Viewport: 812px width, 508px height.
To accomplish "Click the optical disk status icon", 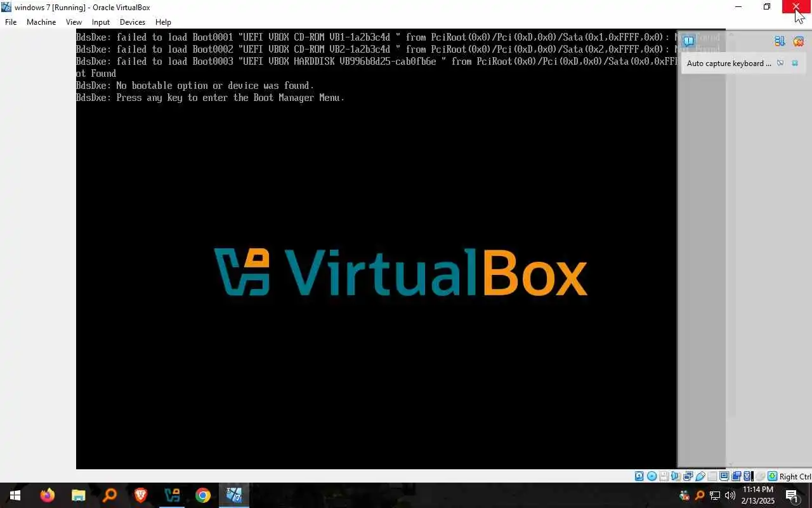I will (652, 476).
